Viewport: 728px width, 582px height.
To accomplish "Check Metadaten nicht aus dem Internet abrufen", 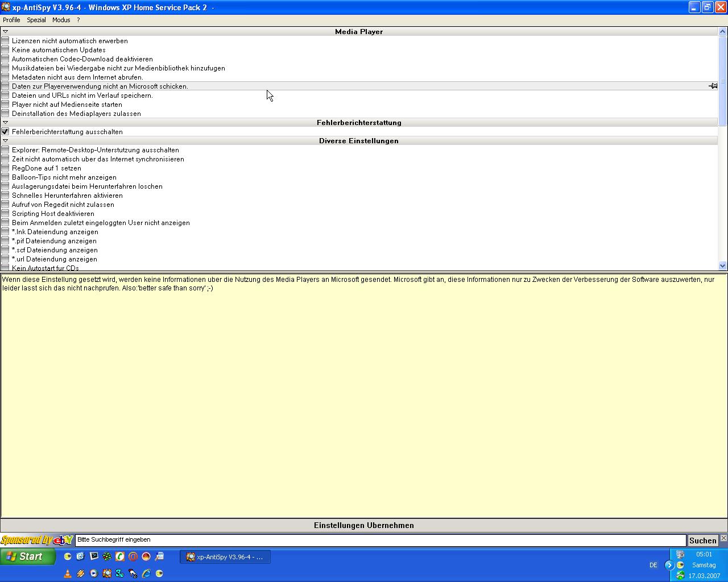I will click(x=5, y=77).
